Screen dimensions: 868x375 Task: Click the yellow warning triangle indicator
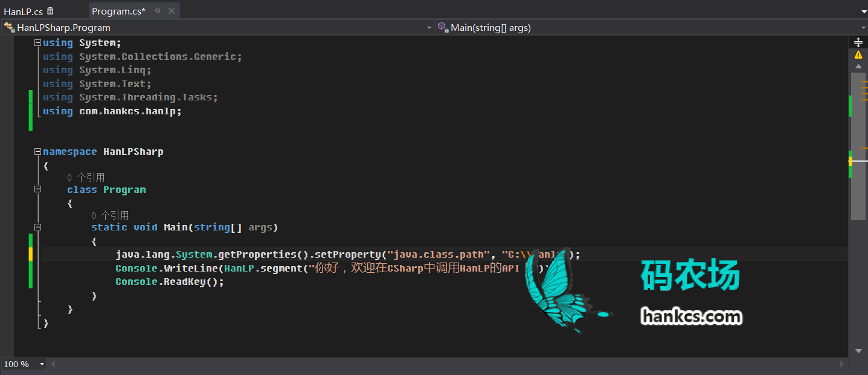tap(858, 54)
